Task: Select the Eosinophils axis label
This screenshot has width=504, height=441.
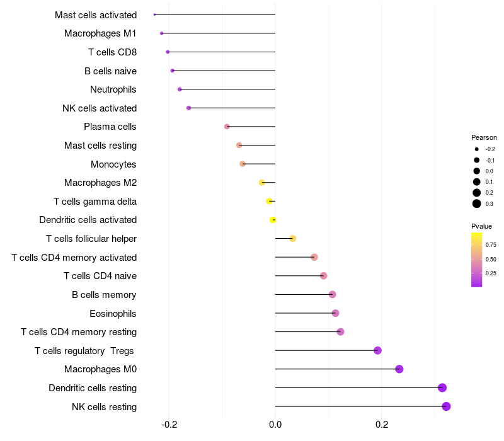Action: [x=113, y=313]
